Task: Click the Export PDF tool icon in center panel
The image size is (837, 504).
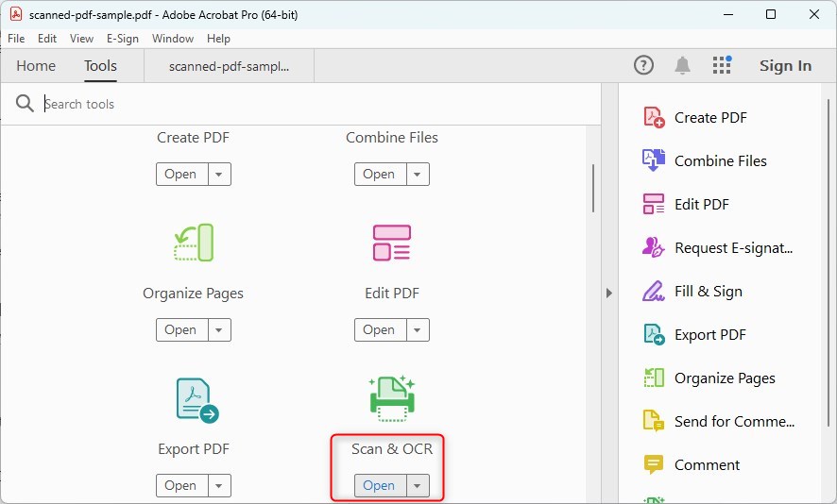Action: [197, 400]
